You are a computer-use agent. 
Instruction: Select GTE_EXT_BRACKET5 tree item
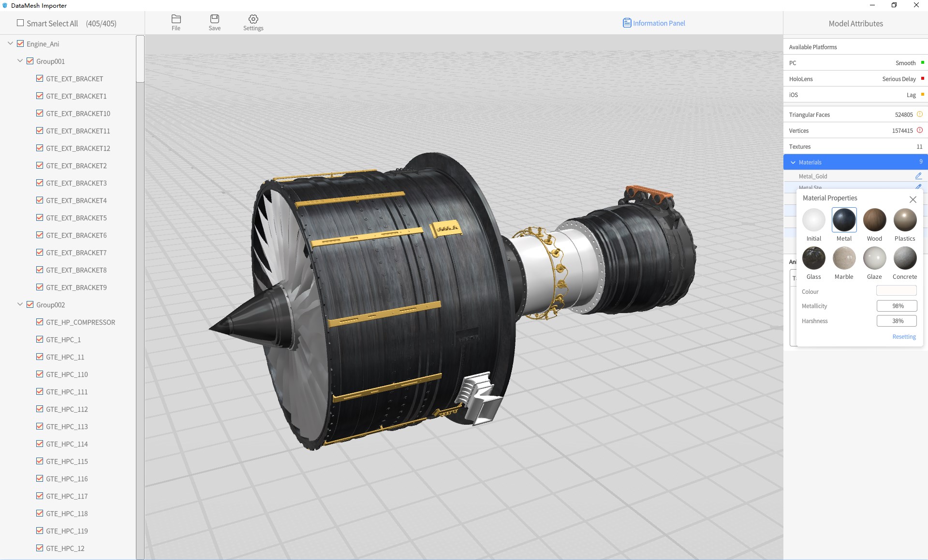[76, 218]
